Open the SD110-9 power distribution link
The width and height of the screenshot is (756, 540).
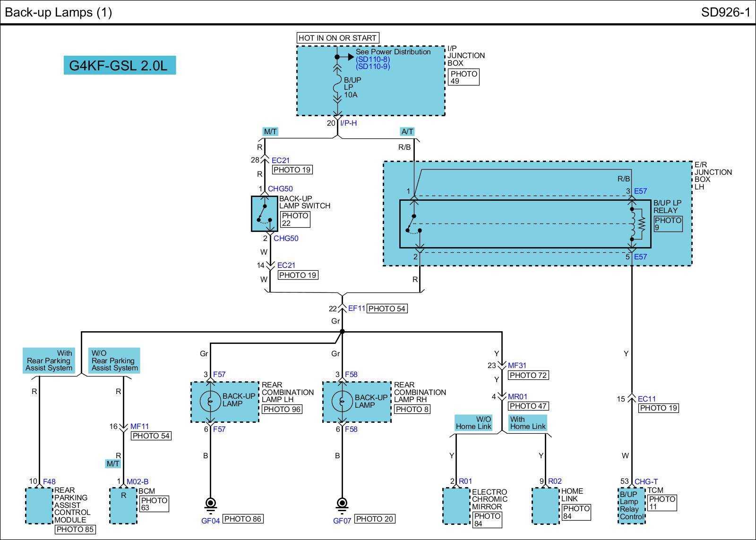coord(372,67)
